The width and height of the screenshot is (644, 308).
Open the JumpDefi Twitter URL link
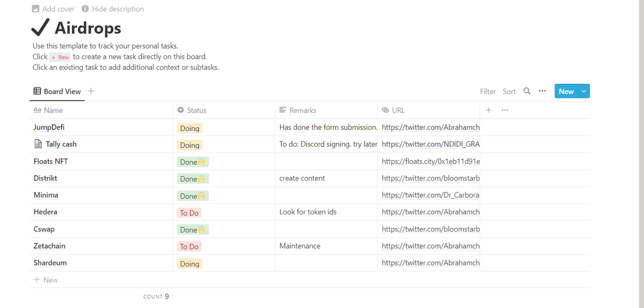[430, 127]
